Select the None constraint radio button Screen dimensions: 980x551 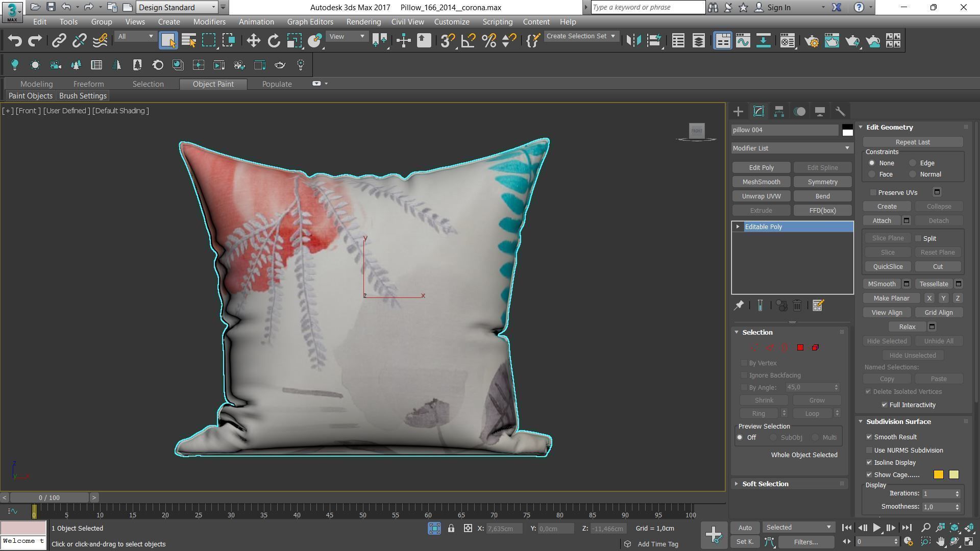tap(872, 163)
